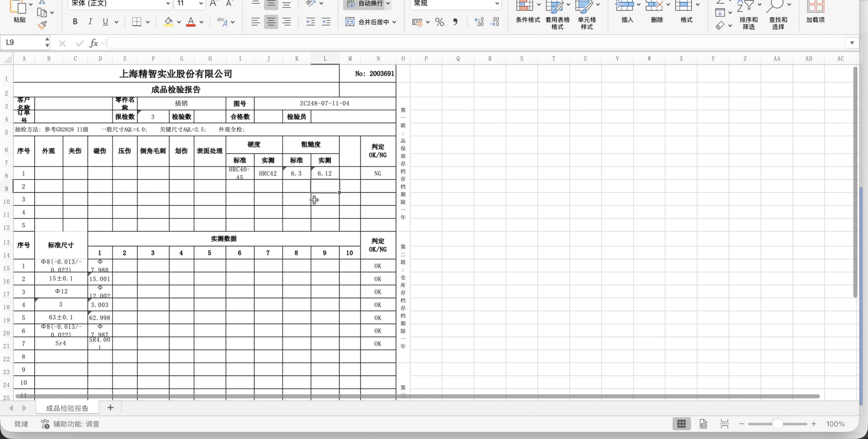Click the Fill down icon
The width and height of the screenshot is (868, 439).
pos(720,13)
